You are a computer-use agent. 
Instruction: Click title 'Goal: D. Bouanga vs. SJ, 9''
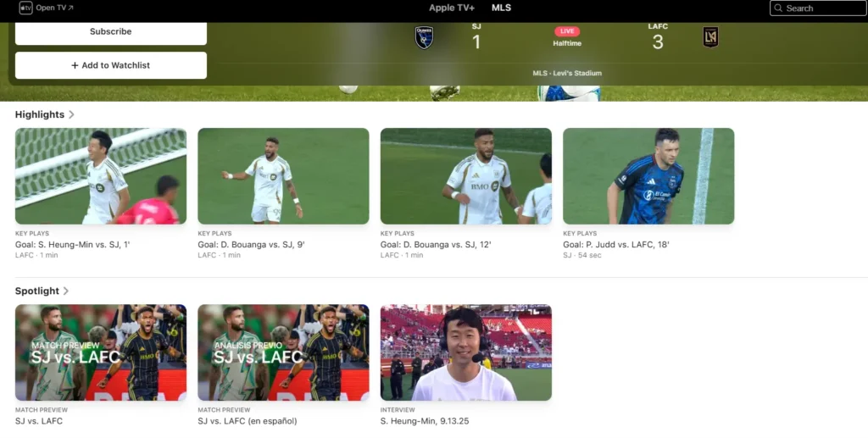251,245
